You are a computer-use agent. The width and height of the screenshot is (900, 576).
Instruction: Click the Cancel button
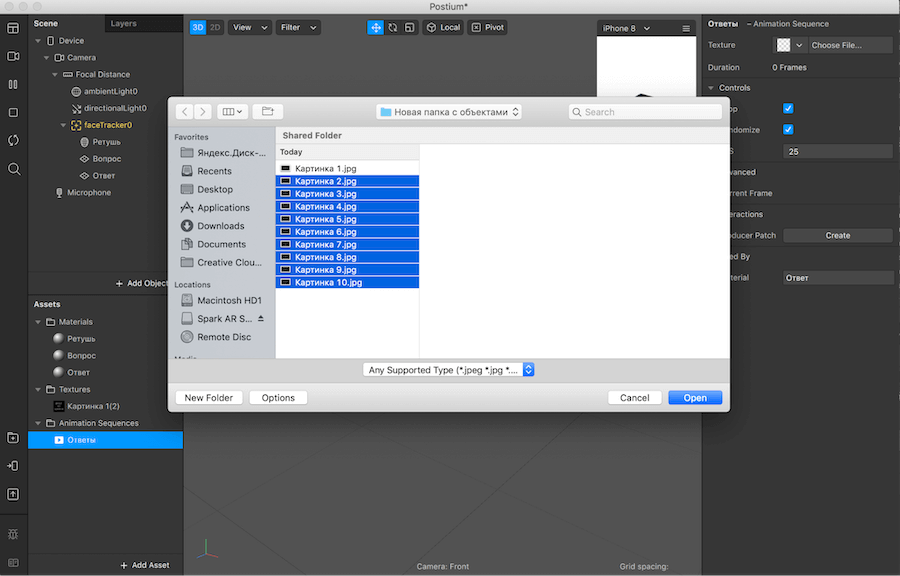tap(635, 398)
